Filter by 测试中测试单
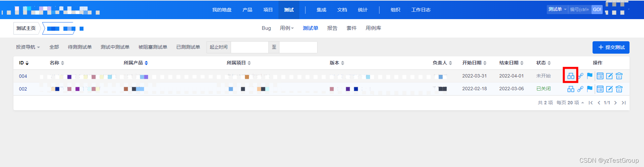This screenshot has width=644, height=167. (115, 47)
